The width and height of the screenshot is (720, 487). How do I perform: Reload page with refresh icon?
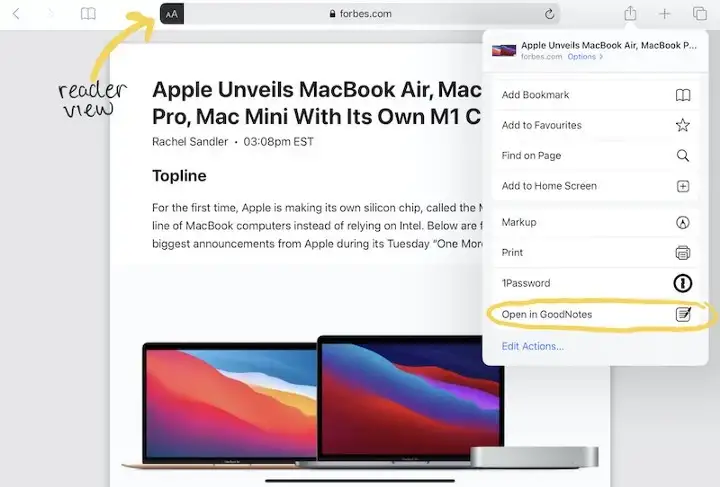pyautogui.click(x=549, y=14)
